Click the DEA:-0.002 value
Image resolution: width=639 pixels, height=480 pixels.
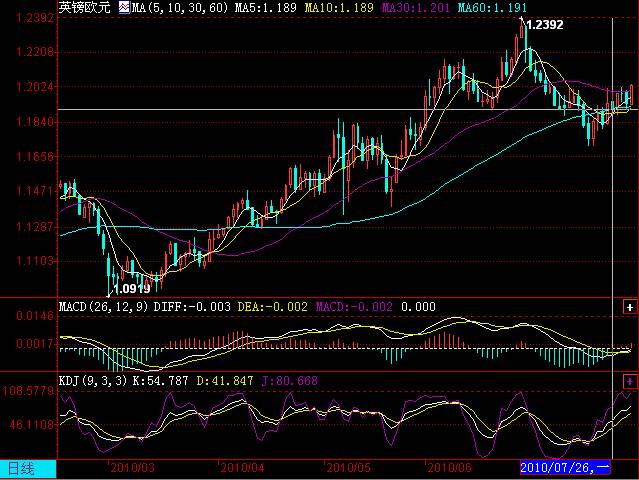(273, 307)
